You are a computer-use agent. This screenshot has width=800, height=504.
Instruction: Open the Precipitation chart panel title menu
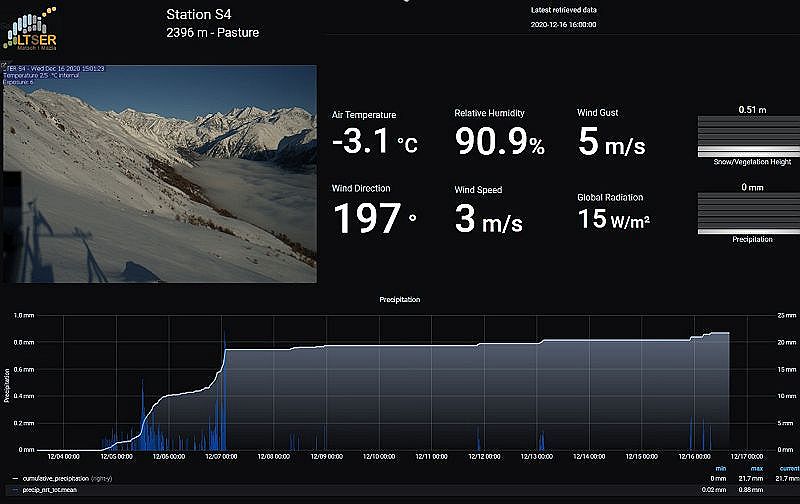399,299
